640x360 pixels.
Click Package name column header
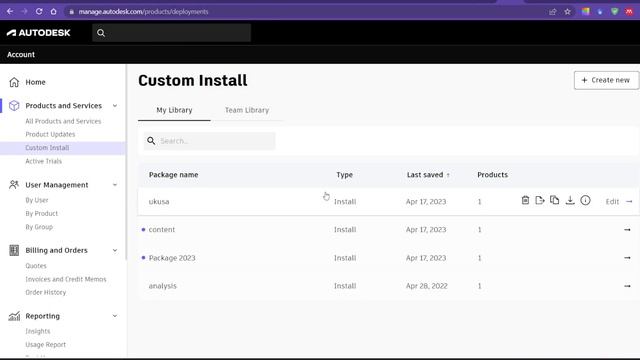[173, 175]
